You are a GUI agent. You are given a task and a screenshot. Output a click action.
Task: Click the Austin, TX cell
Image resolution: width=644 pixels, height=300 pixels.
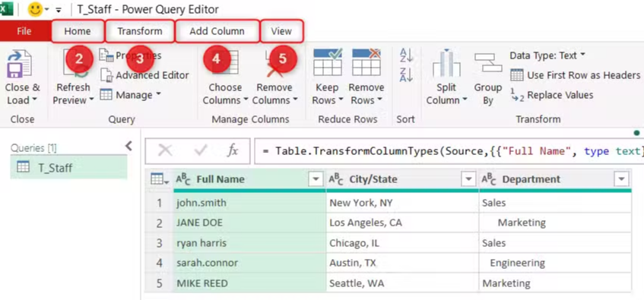tap(402, 263)
